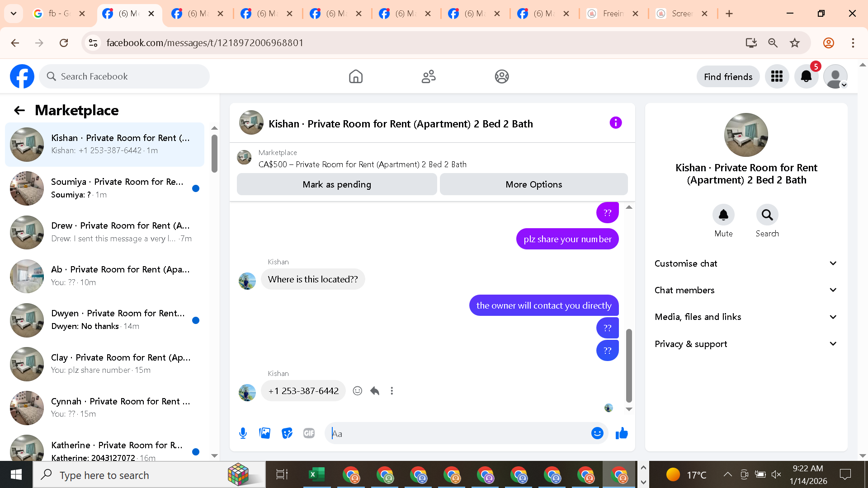React to Kishan's phone number message
Viewport: 868px width, 488px height.
tap(358, 391)
